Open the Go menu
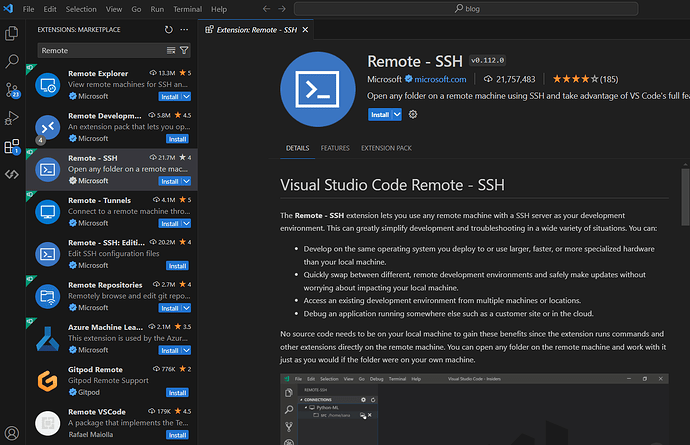 136,9
